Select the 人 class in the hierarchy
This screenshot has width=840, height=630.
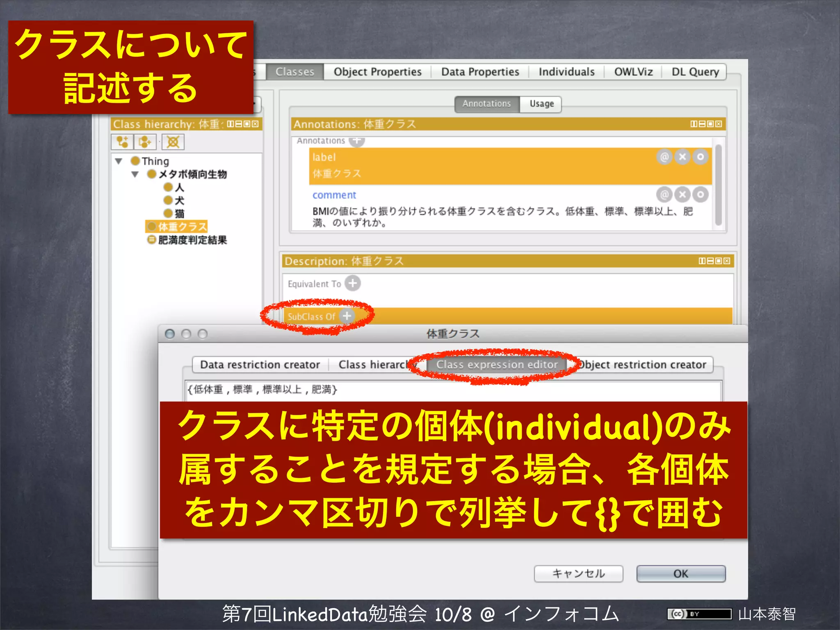[x=174, y=187]
